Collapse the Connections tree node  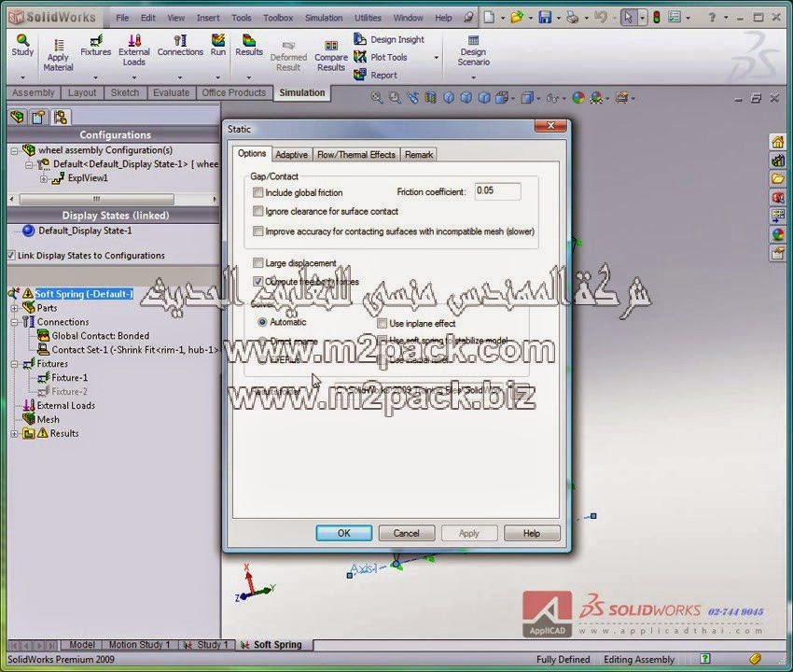(x=14, y=322)
